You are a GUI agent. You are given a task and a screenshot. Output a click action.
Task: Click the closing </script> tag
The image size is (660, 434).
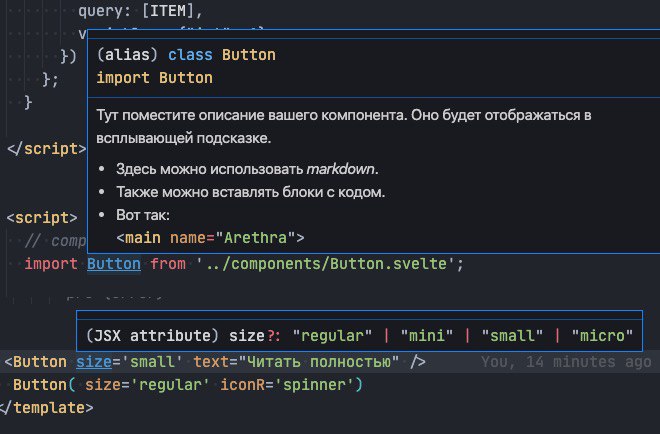tap(46, 149)
